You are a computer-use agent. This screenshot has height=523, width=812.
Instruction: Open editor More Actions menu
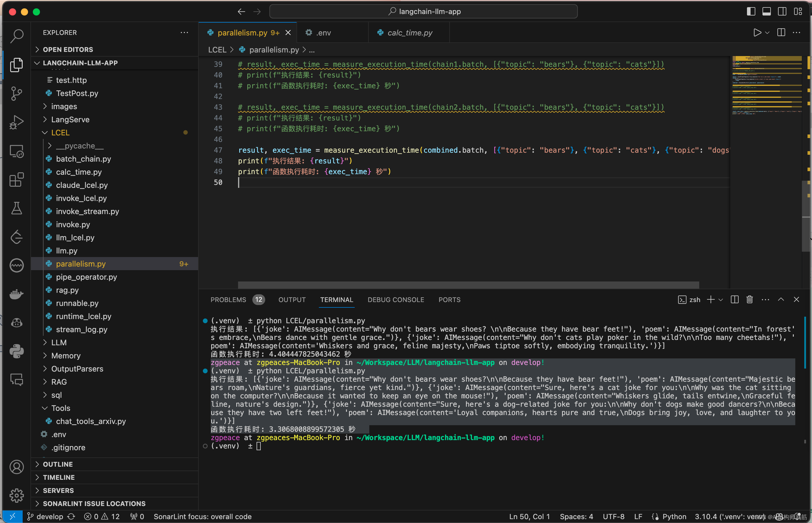tap(796, 33)
